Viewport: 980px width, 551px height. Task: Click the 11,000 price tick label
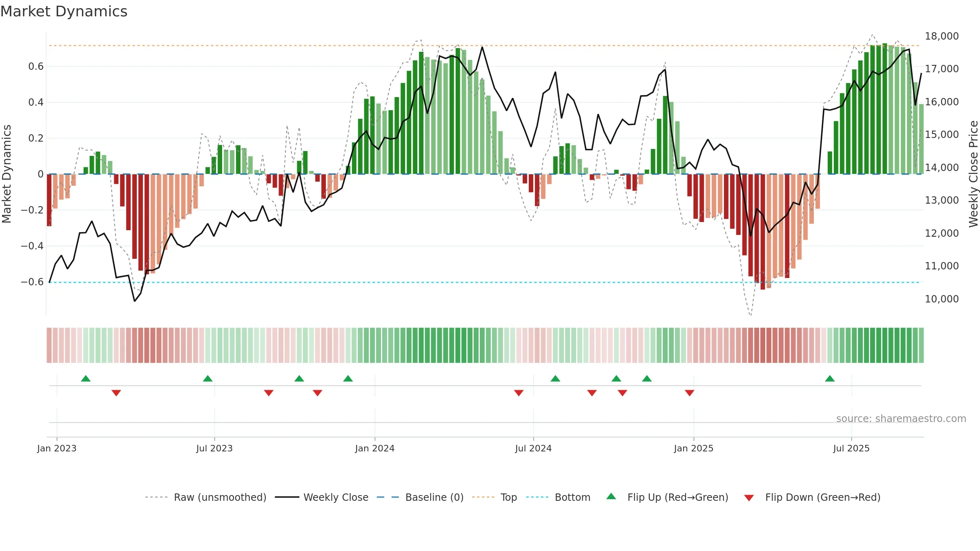click(942, 266)
